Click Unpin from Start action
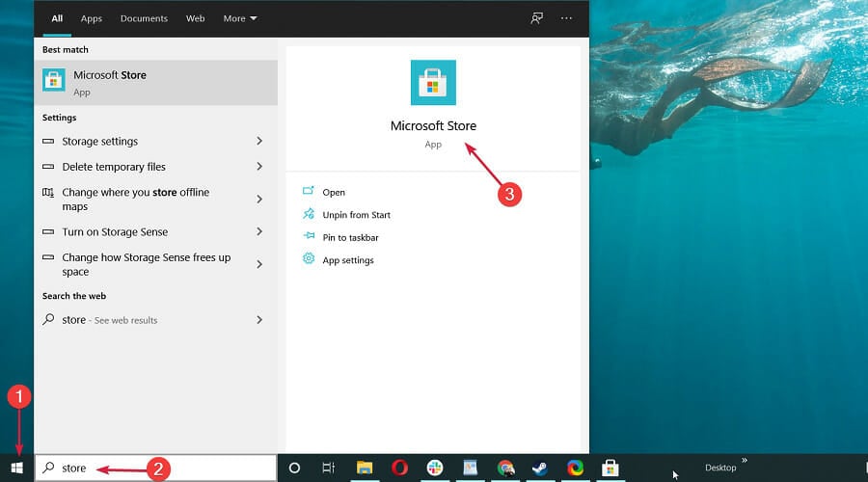Screen dimensions: 868x482 (356, 215)
